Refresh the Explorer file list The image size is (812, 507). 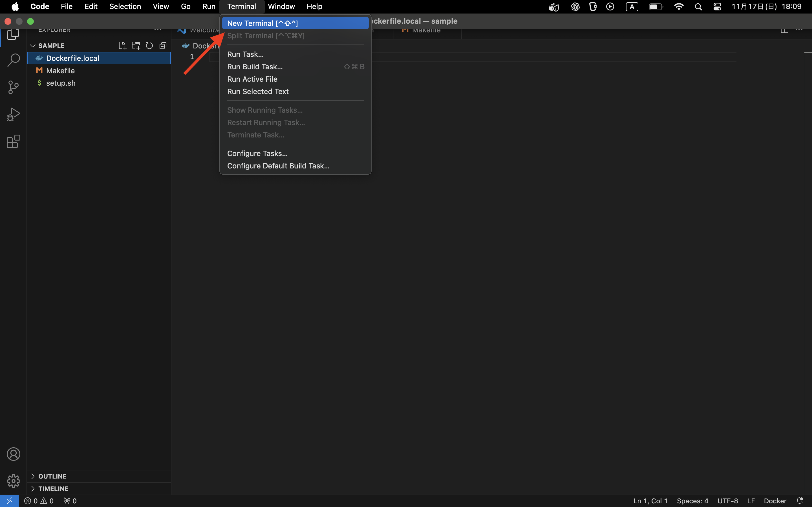click(149, 46)
